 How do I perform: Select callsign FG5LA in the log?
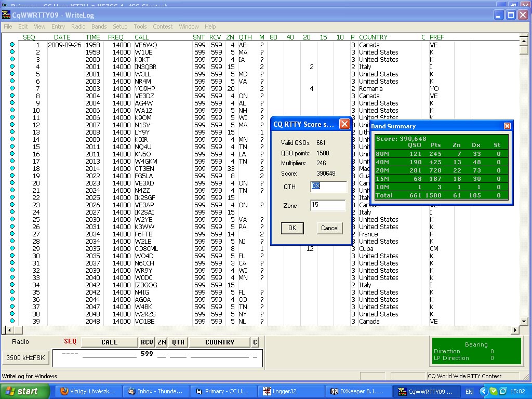click(x=144, y=176)
